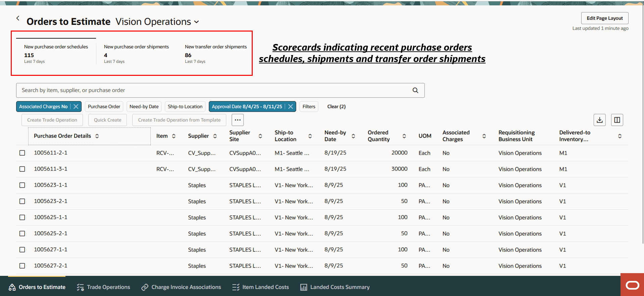Screen dimensions: 644x296
Task: Open the Need-by Date filter
Action: 144,106
